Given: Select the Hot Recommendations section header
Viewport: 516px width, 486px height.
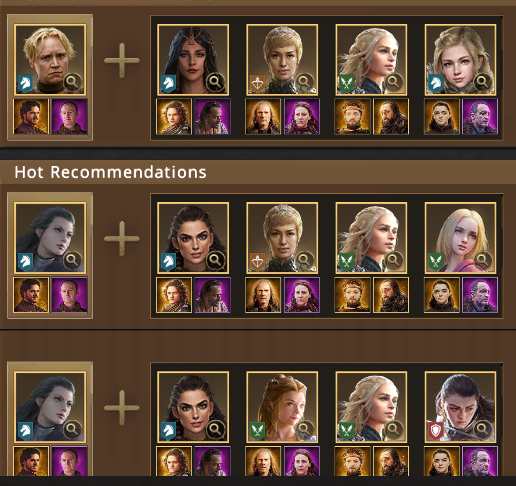Looking at the screenshot, I should (110, 172).
